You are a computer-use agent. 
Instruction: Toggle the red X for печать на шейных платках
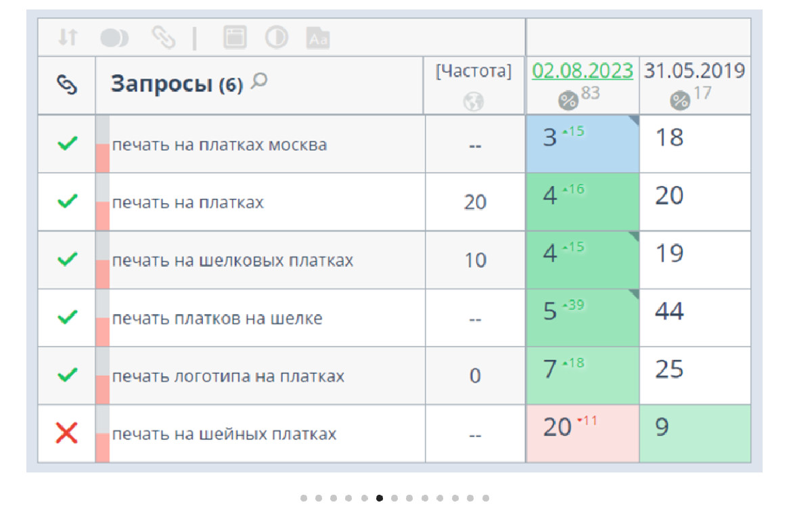click(66, 433)
